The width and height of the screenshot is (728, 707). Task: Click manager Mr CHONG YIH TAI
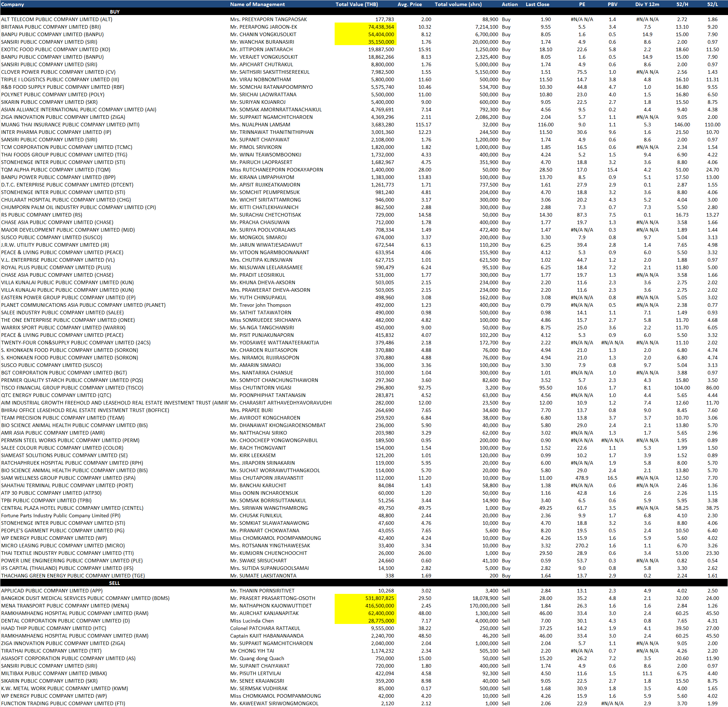(x=252, y=651)
